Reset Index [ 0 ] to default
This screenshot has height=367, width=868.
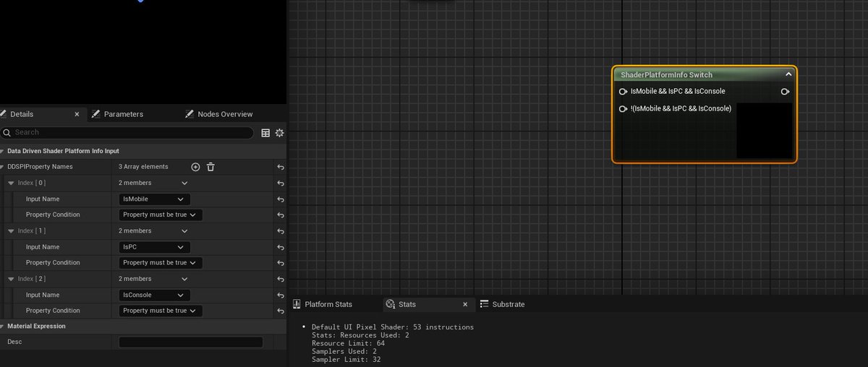coord(281,183)
